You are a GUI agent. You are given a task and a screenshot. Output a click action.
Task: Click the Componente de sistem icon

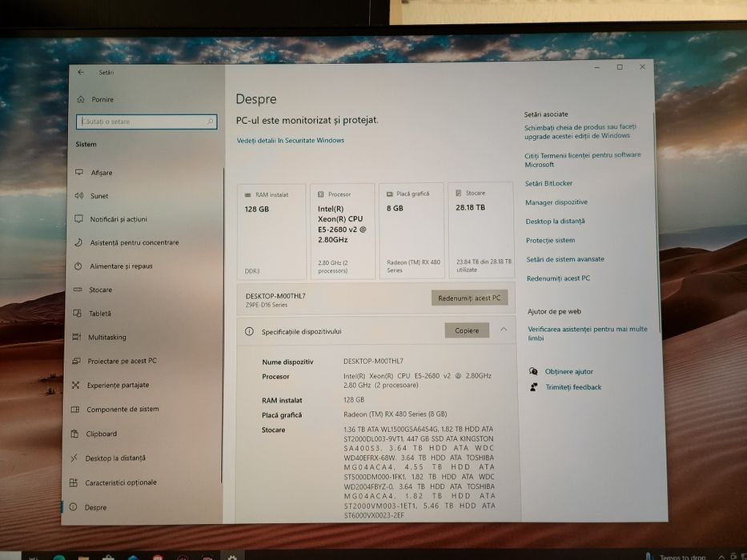click(75, 409)
